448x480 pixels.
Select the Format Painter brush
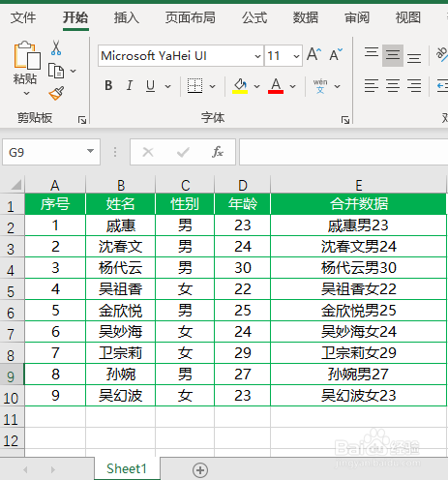pyautogui.click(x=56, y=94)
